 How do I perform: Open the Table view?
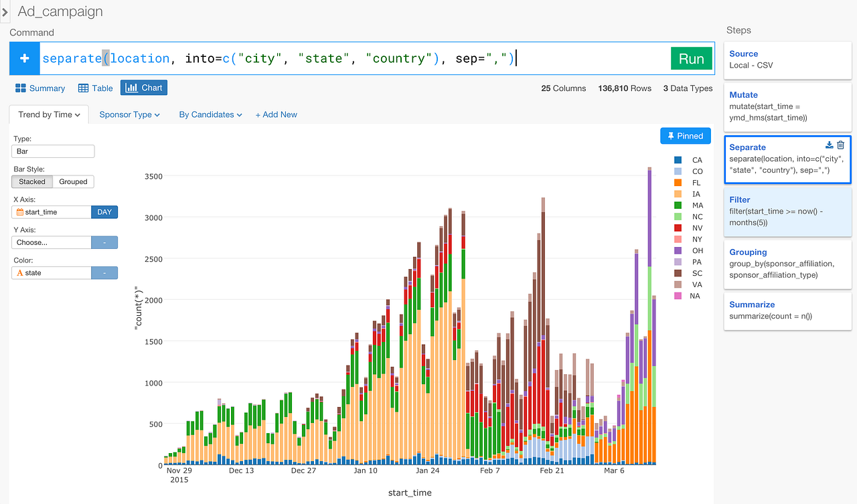click(x=96, y=88)
